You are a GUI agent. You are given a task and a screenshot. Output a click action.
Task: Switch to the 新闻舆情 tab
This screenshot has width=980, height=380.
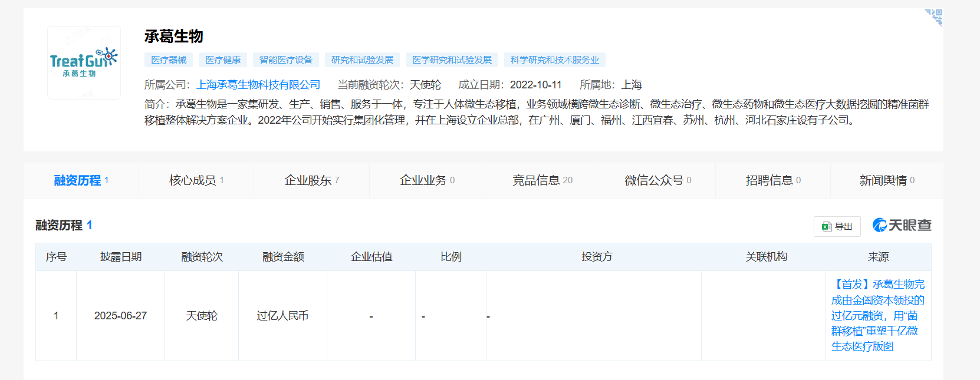click(887, 180)
